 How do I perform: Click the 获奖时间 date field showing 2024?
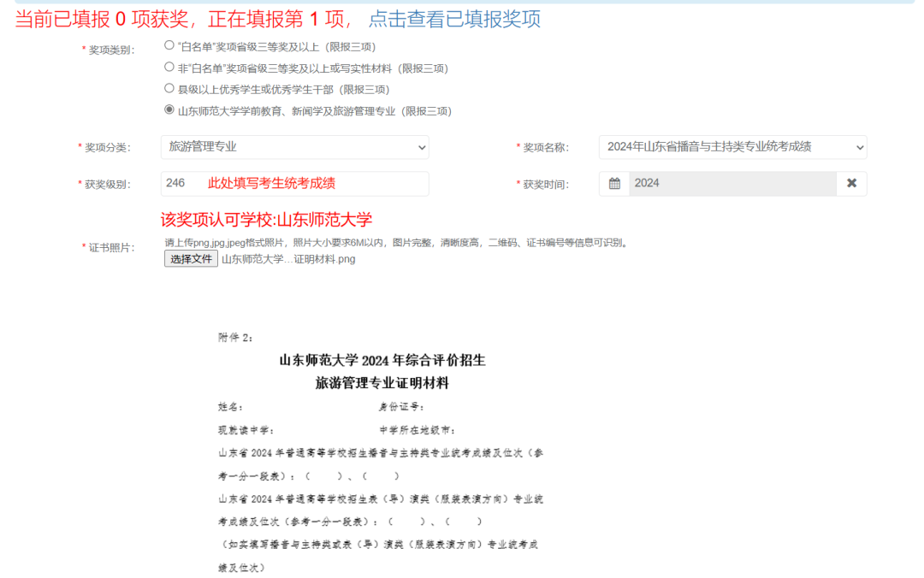click(731, 184)
